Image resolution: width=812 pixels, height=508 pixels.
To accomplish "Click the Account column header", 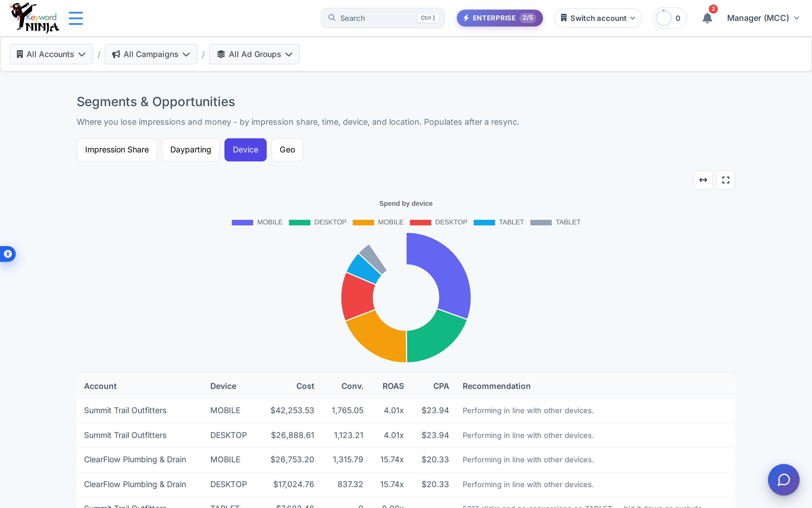I will [x=100, y=386].
